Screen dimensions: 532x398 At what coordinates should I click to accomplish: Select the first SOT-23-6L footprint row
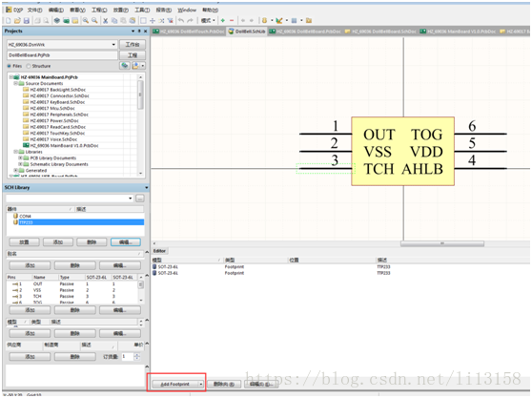pyautogui.click(x=340, y=267)
